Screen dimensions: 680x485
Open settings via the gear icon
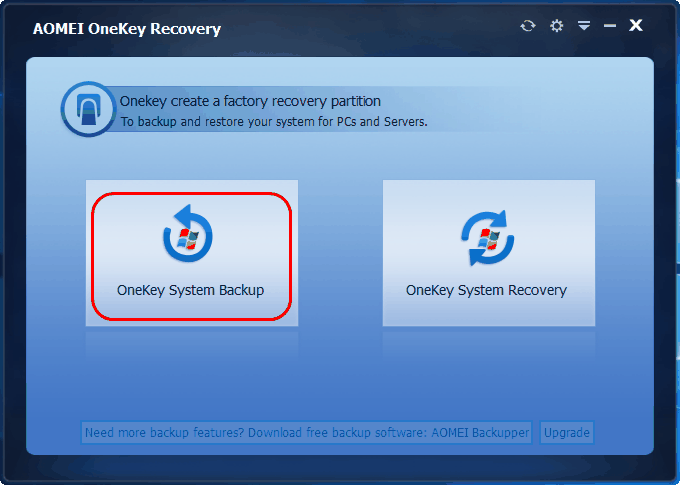tap(556, 26)
